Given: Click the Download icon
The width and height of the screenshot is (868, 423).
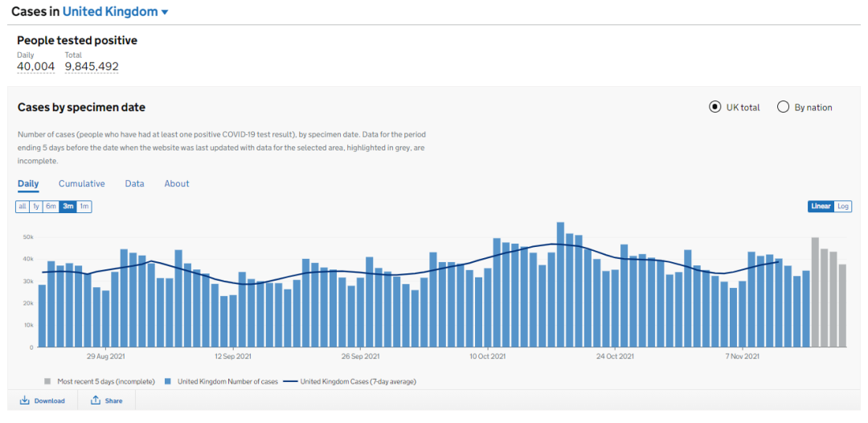Looking at the screenshot, I should pos(24,400).
